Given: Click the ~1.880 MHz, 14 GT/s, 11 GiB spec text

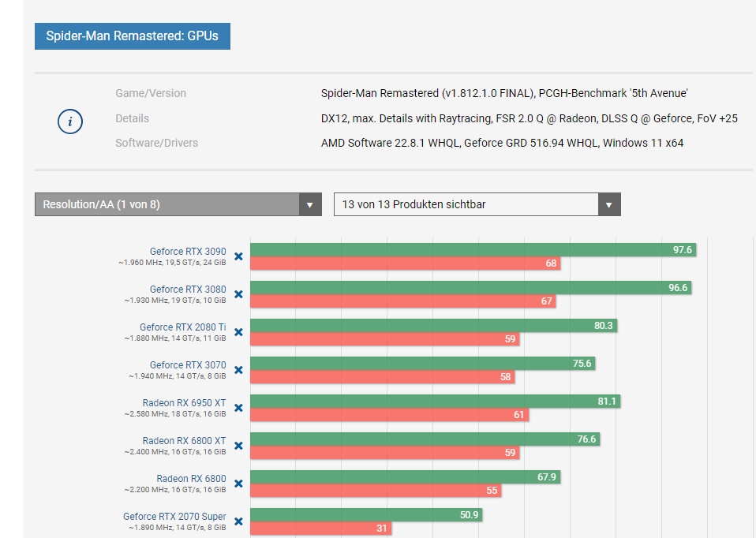Looking at the screenshot, I should click(x=175, y=338).
